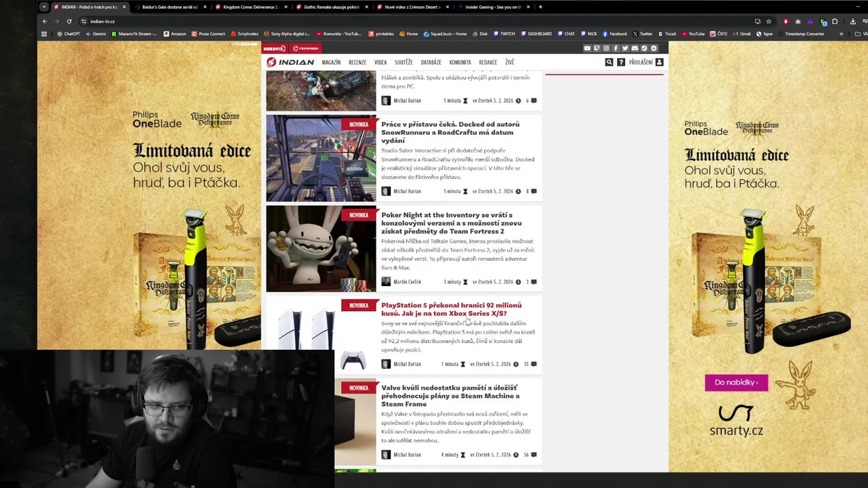Screen dimensions: 868x488
Task: Open the Amazon bookmark
Action: (175, 34)
